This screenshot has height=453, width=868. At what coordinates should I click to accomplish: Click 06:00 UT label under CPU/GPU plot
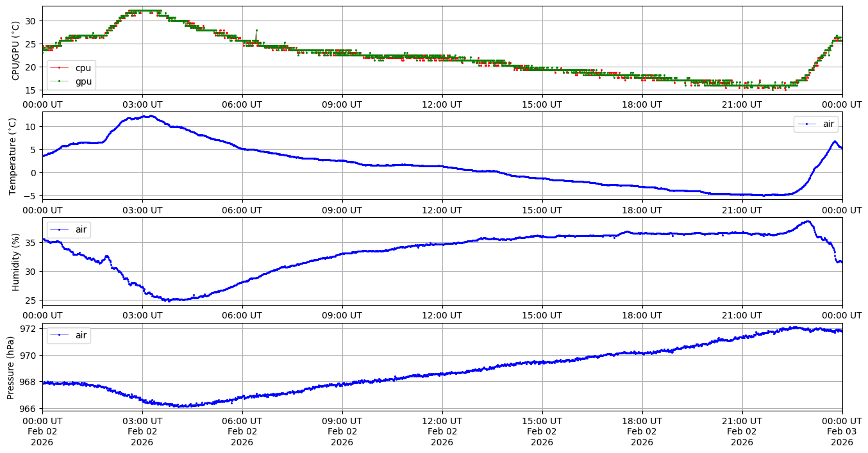click(x=242, y=104)
